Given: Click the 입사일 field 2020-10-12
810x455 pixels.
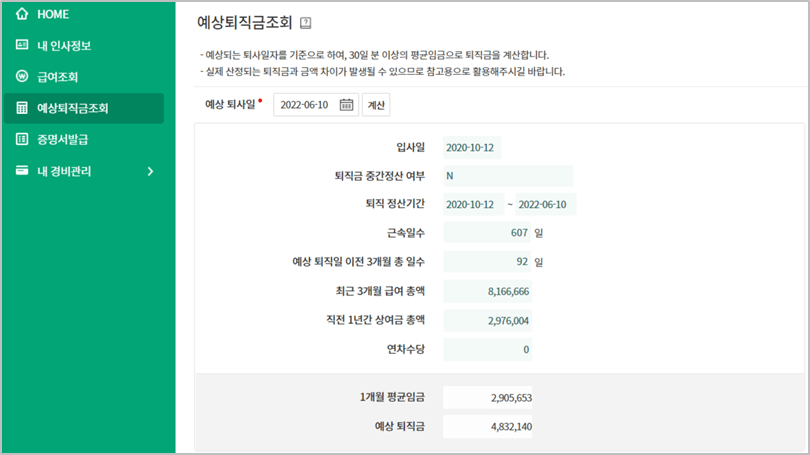Looking at the screenshot, I should pos(472,148).
